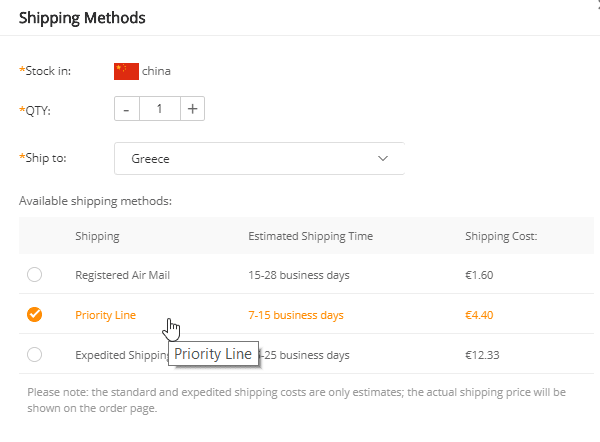
Task: Select the Priority Line radio button
Action: click(x=35, y=315)
